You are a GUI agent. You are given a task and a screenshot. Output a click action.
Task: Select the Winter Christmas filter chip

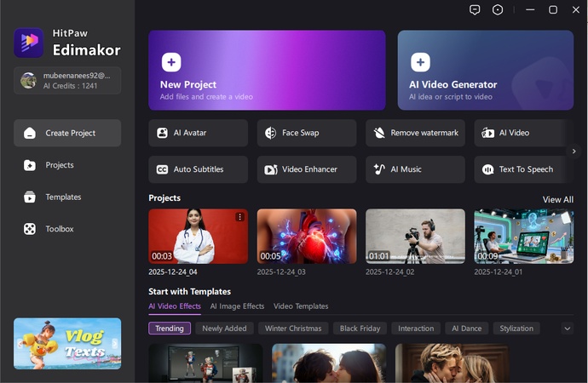292,329
